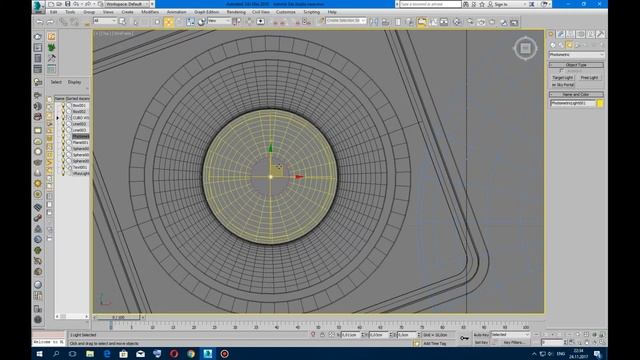
Task: Click the Set Keys key icon
Action: [464, 338]
